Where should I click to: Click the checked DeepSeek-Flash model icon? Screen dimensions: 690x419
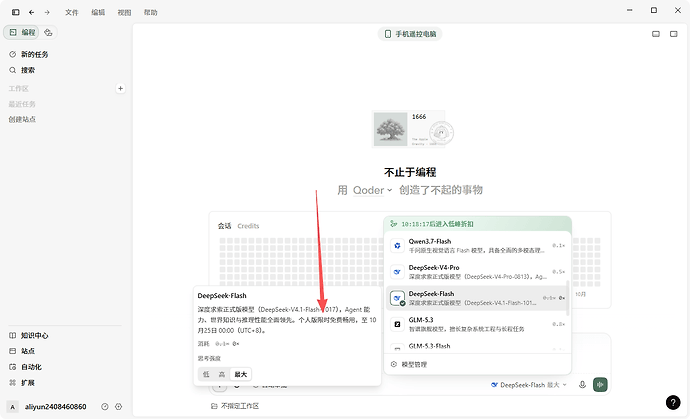click(397, 298)
